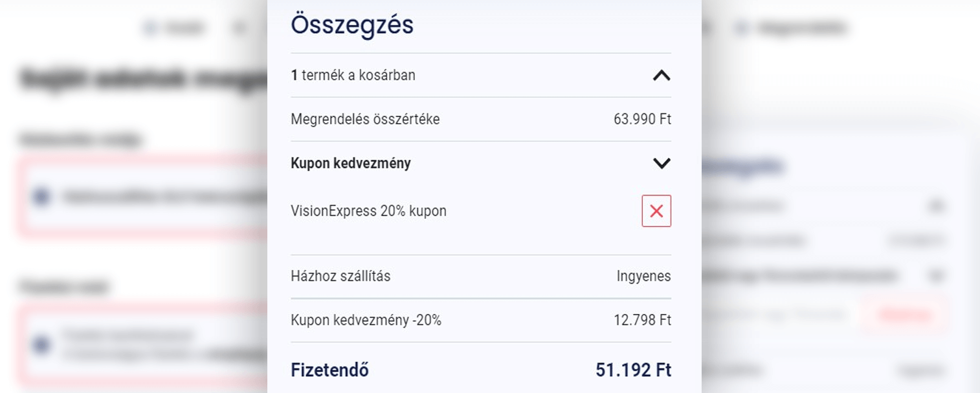Click the 12.798 Ft discount amount
This screenshot has height=393, width=980.
[642, 320]
